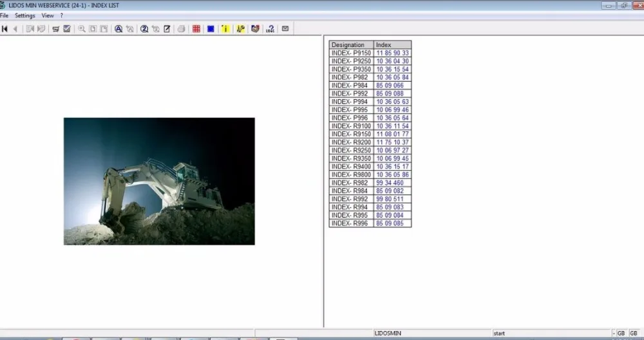
Task: Click the envelope mail icon
Action: [285, 29]
